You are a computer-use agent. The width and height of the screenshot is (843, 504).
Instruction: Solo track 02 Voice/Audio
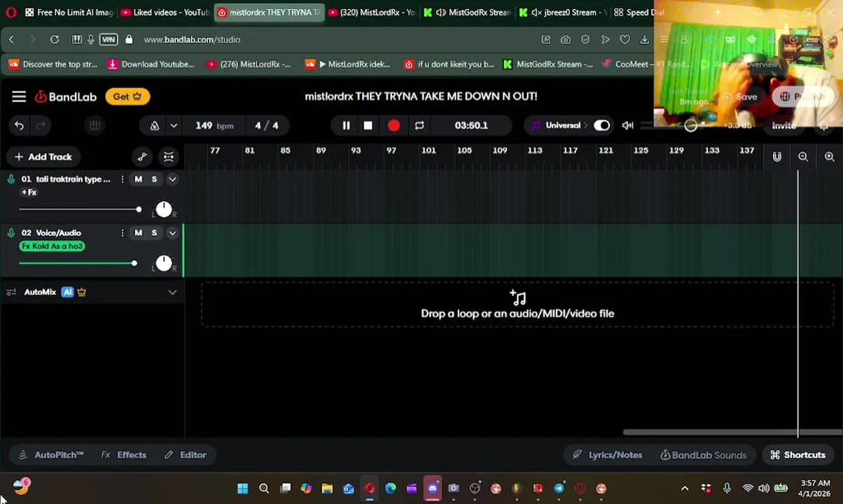[154, 233]
